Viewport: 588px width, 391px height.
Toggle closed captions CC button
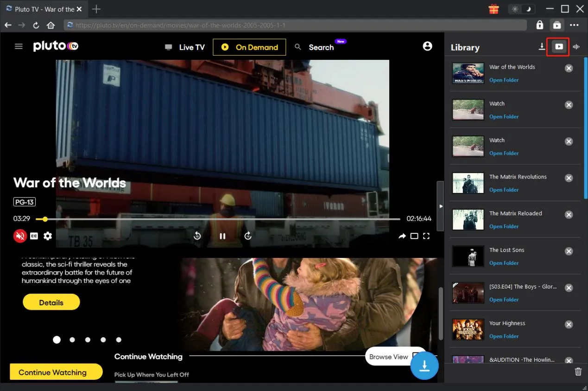pyautogui.click(x=34, y=236)
